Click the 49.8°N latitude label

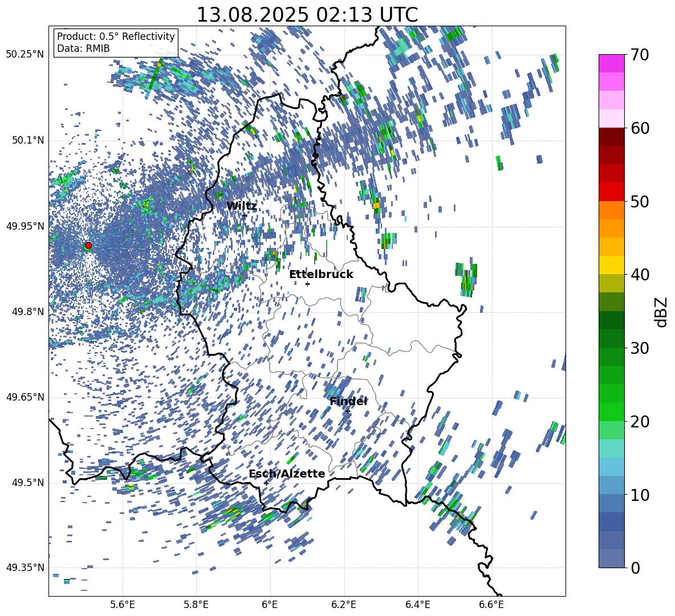28,312
